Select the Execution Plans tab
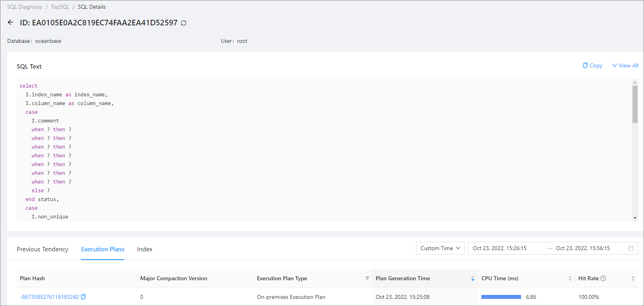The width and height of the screenshot is (644, 306). [x=103, y=249]
